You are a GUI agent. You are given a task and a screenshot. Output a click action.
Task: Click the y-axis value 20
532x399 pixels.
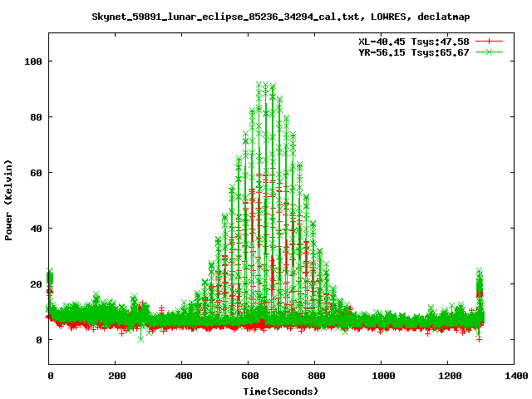click(x=36, y=284)
